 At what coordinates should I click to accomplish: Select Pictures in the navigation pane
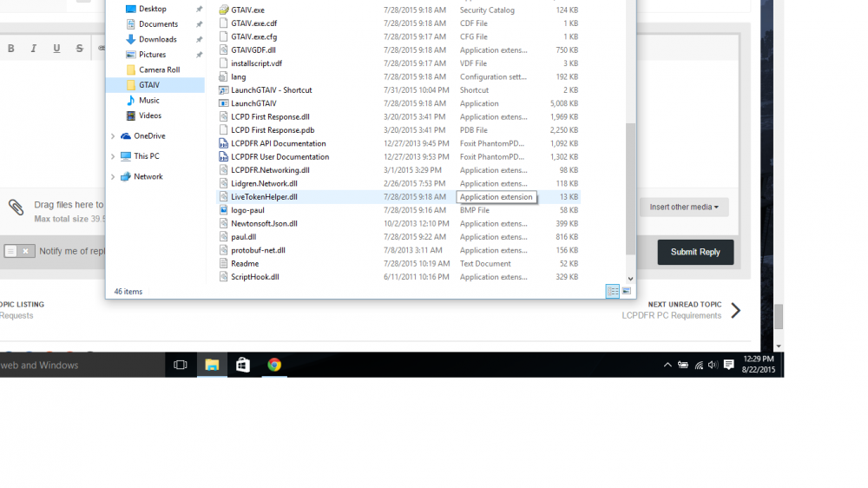(x=152, y=55)
